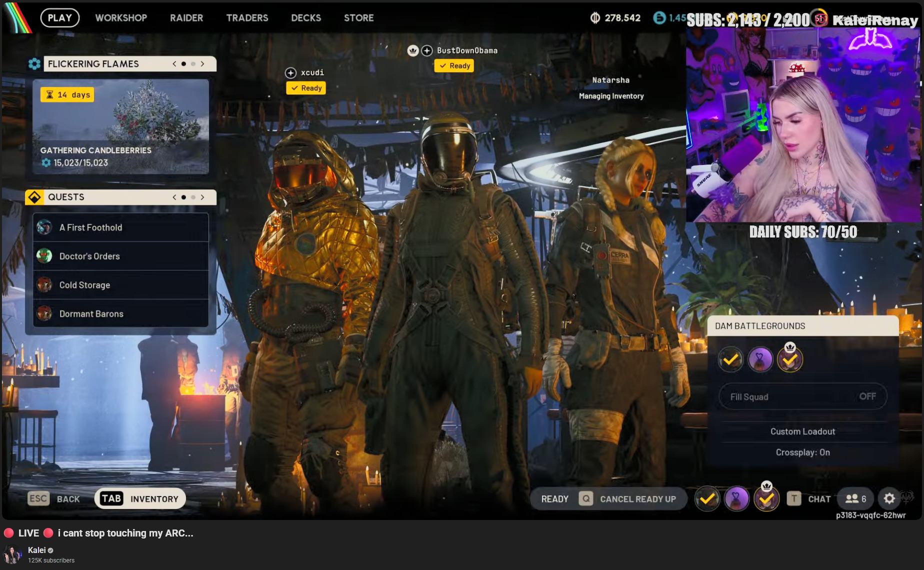
Task: Toggle the Fill Squad option
Action: (803, 396)
